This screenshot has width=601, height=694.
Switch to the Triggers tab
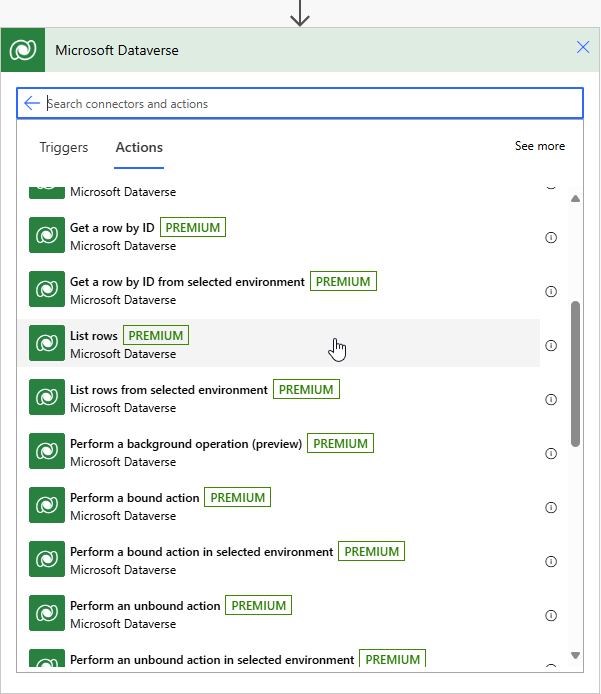click(x=64, y=147)
